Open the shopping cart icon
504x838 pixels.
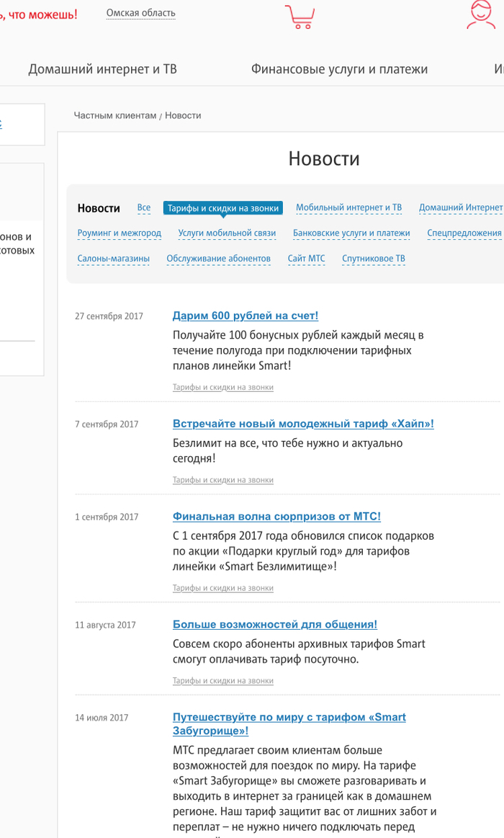click(299, 17)
